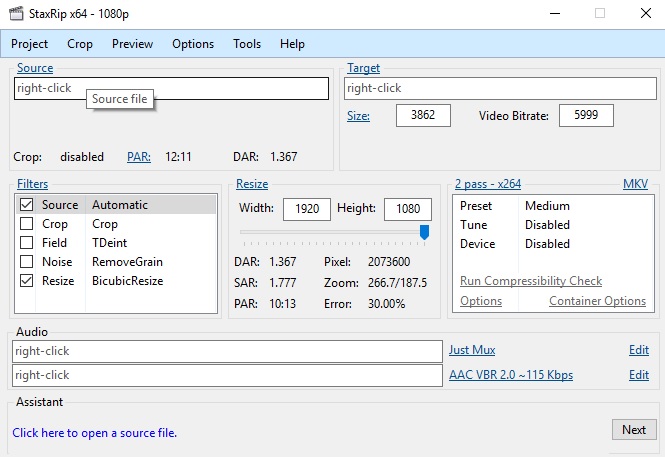
Task: Click Edit next to Just Mux
Action: (x=639, y=350)
